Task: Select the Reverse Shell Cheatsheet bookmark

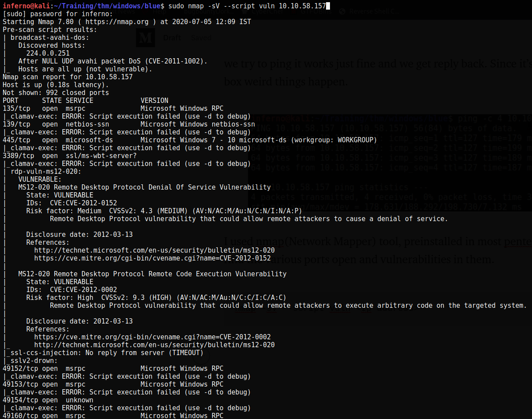Action: pos(372,11)
